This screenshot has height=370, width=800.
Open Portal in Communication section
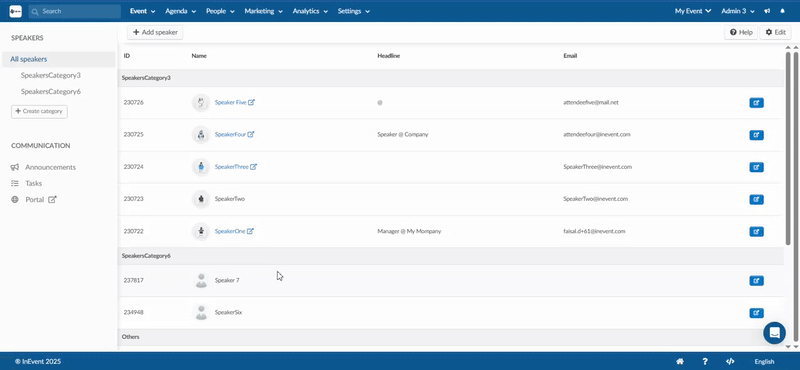coord(35,200)
